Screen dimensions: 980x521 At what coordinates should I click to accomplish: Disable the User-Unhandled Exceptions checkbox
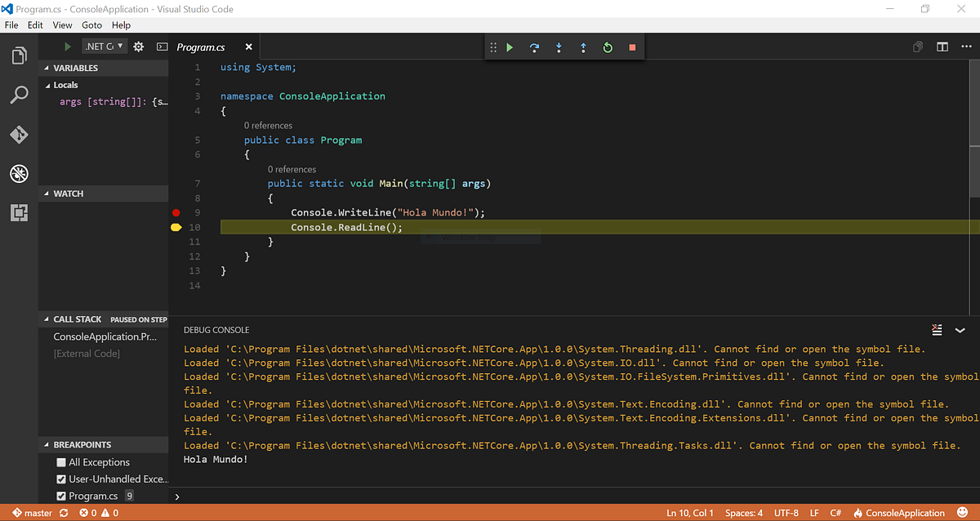[60, 479]
